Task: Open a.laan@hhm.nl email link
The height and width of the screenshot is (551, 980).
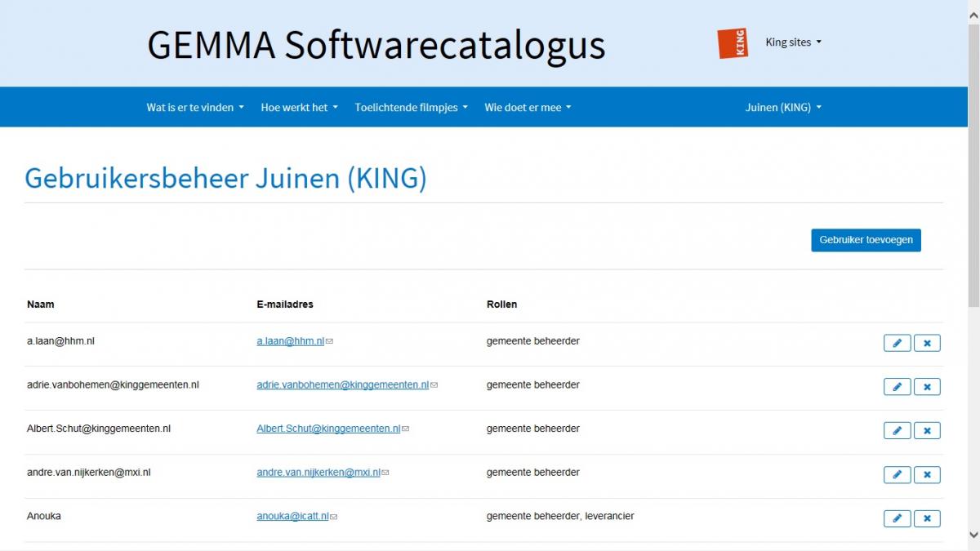Action: [291, 341]
